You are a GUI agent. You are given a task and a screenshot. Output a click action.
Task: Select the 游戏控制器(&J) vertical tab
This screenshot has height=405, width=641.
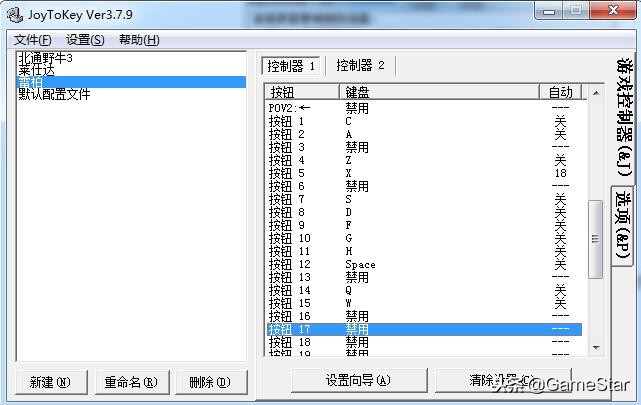point(624,117)
